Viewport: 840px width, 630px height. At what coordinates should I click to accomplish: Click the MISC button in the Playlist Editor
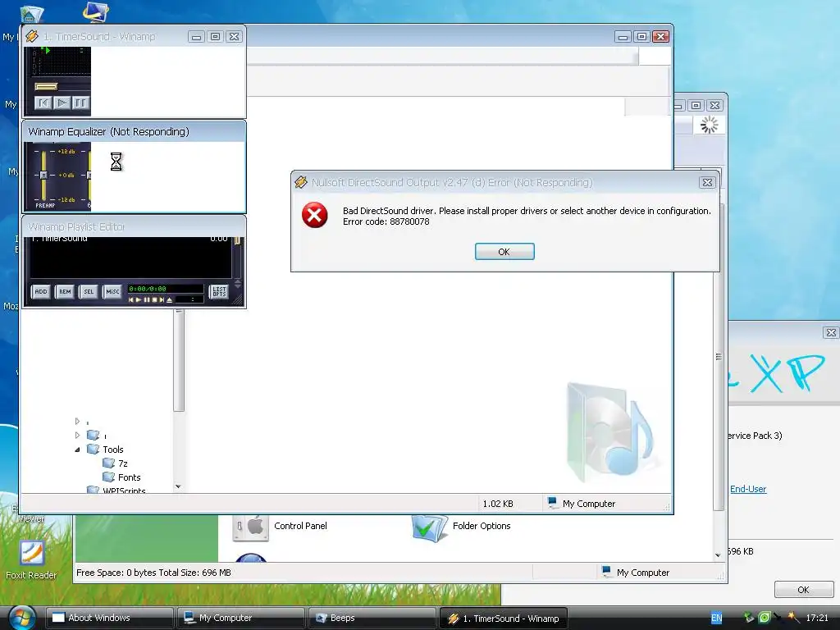point(112,292)
